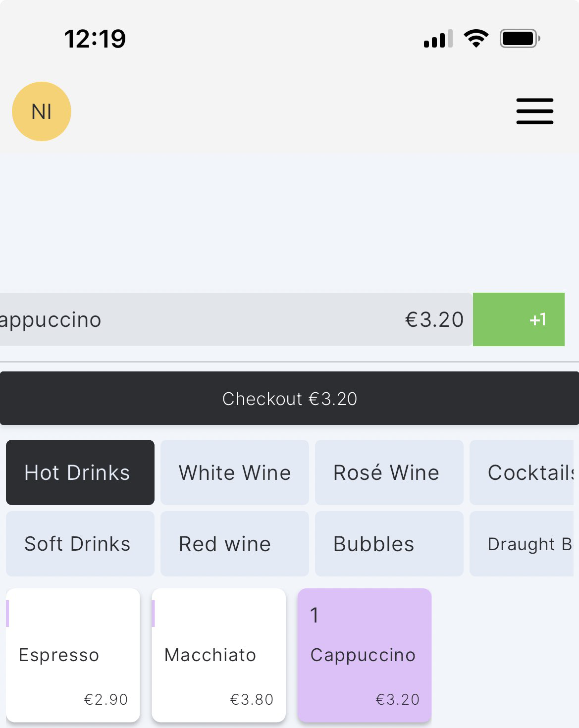Select the Bubbles category
This screenshot has height=728, width=579.
(x=389, y=544)
